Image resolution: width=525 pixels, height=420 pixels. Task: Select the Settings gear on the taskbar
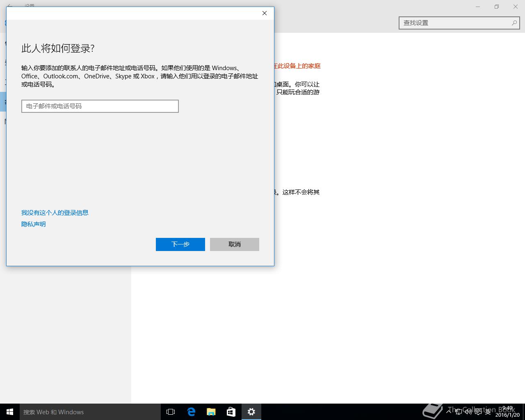pyautogui.click(x=251, y=412)
